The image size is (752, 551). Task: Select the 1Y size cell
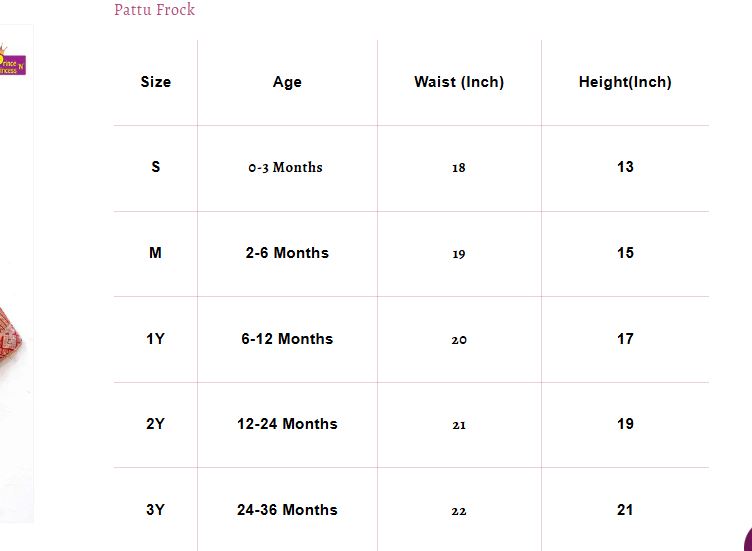[x=155, y=339]
